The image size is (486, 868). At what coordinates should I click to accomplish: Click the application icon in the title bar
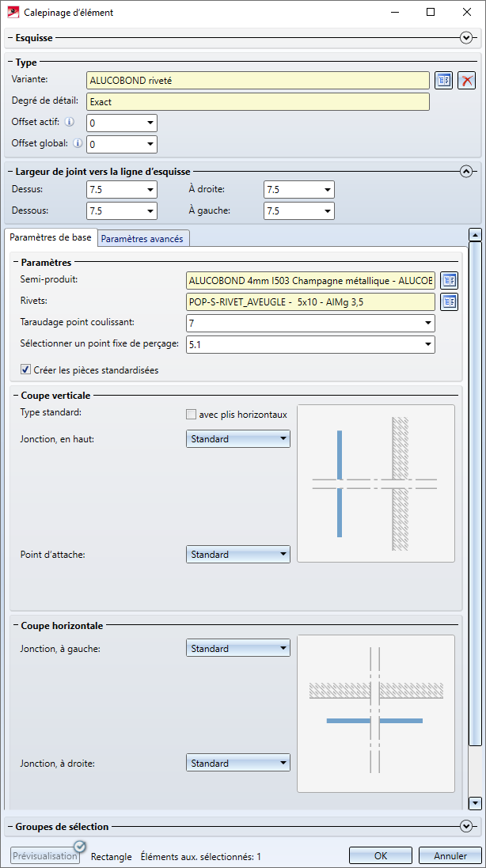pyautogui.click(x=14, y=12)
